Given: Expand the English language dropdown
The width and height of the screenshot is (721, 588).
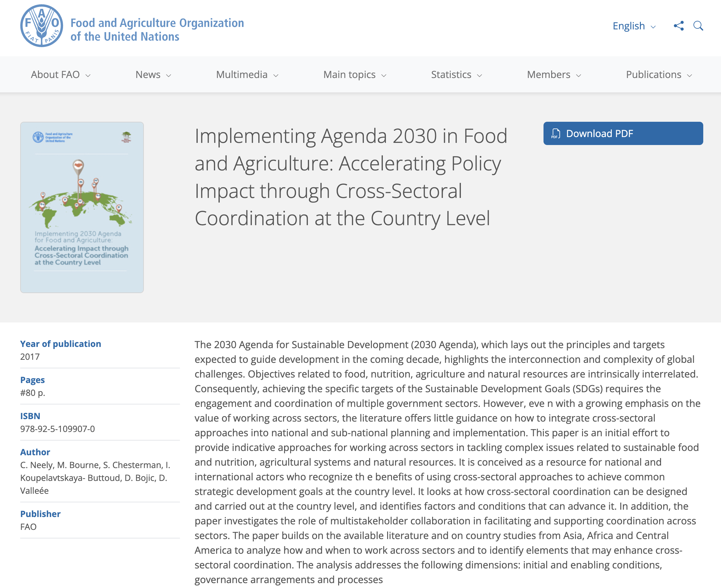Looking at the screenshot, I should (634, 26).
